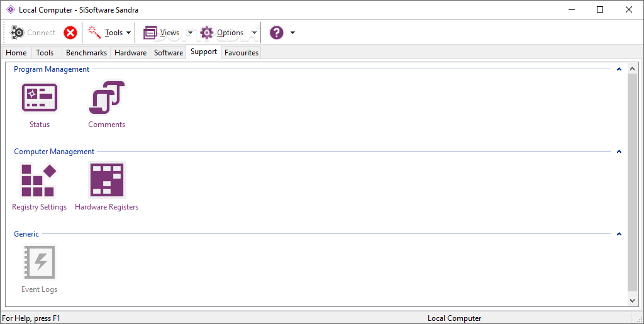Click the Views toolbar label
644x324 pixels.
pyautogui.click(x=170, y=33)
